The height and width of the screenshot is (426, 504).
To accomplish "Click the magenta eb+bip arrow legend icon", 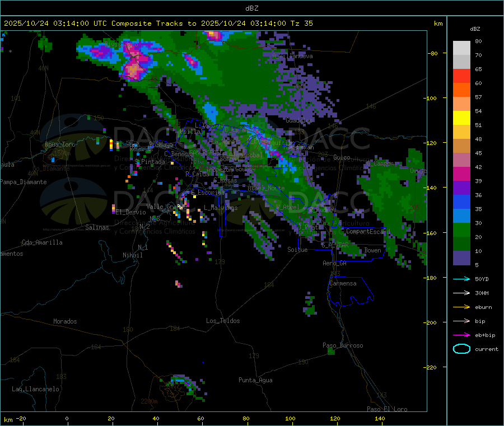I will click(x=461, y=335).
